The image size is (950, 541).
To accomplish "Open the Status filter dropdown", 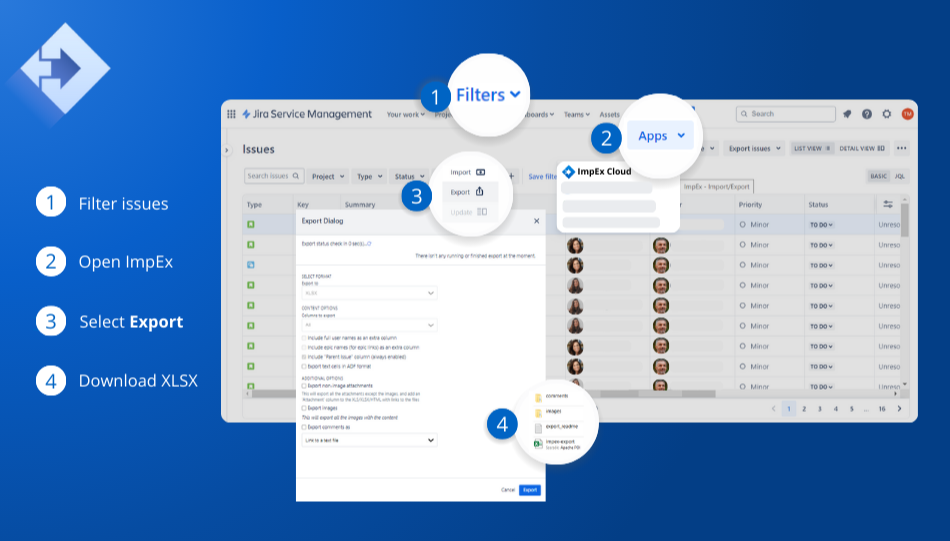I will point(410,176).
